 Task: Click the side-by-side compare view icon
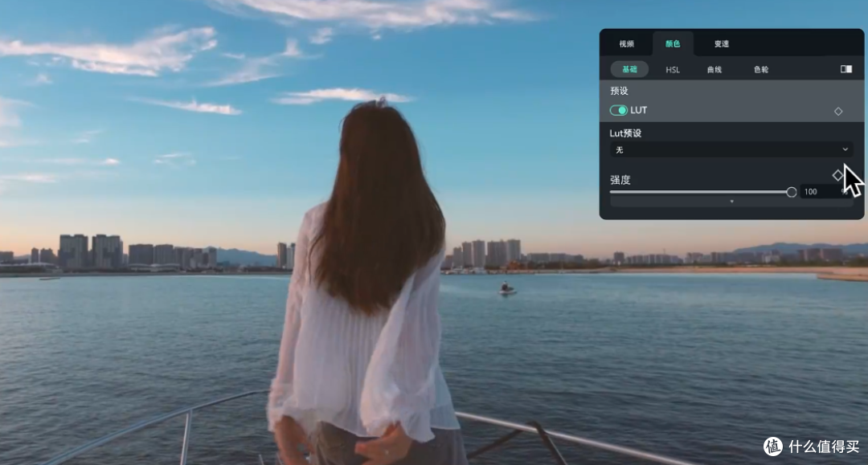tap(845, 69)
